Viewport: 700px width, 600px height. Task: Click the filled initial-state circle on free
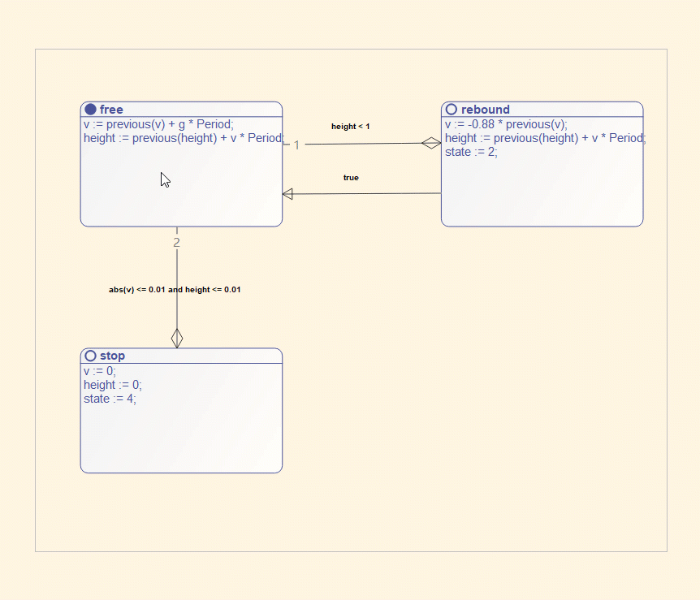point(91,110)
